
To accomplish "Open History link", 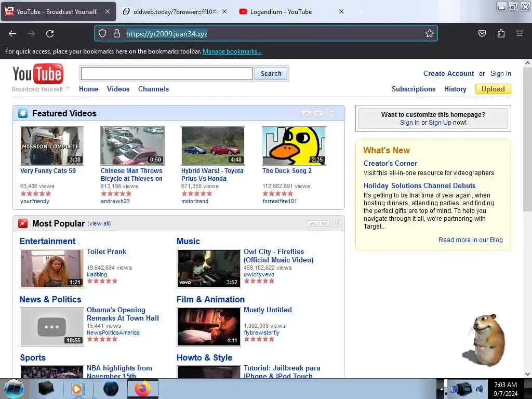I will [455, 89].
